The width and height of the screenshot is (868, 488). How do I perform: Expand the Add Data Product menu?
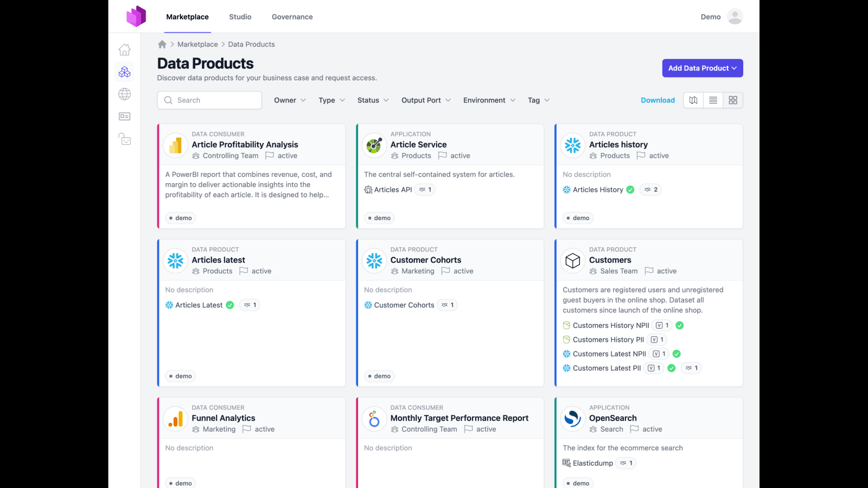click(x=703, y=68)
